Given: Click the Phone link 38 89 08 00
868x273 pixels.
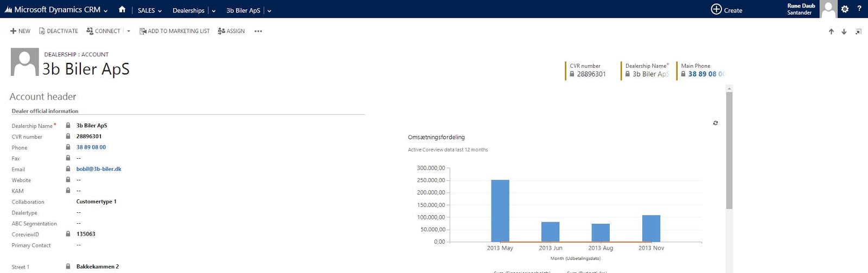Looking at the screenshot, I should point(91,147).
